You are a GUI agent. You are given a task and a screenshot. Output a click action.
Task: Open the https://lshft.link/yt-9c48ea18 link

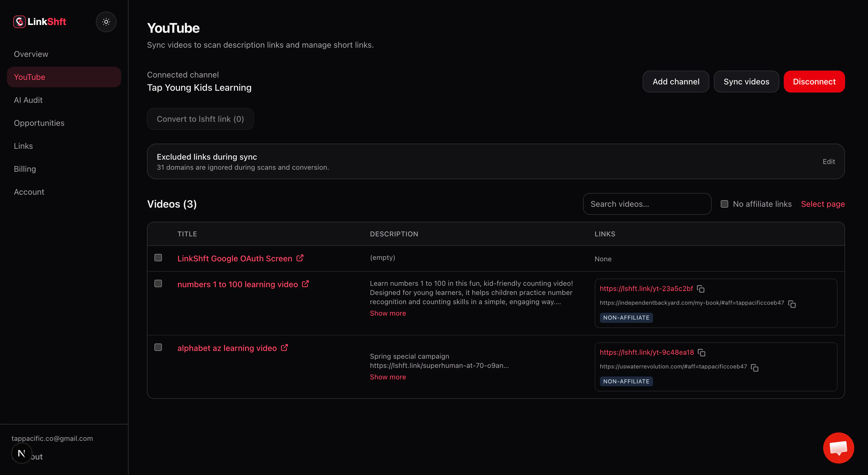tap(647, 352)
